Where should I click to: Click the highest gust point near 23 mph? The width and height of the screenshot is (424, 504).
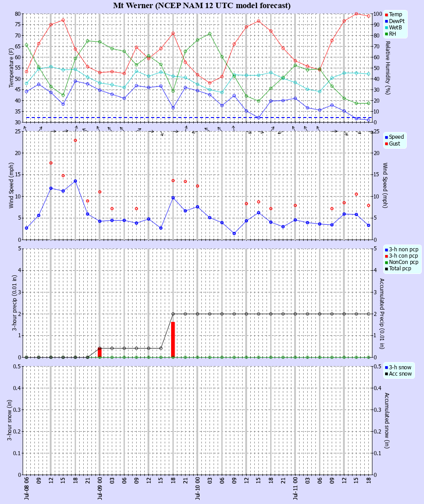(x=75, y=141)
